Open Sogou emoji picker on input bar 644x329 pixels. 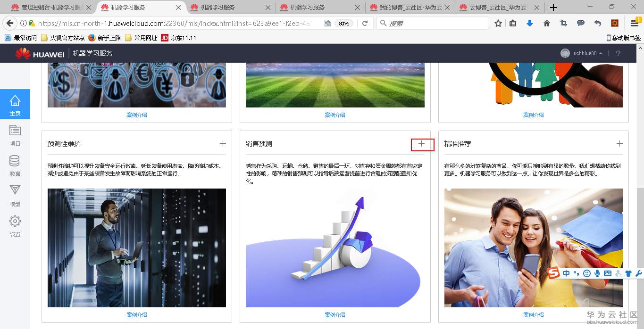586,273
